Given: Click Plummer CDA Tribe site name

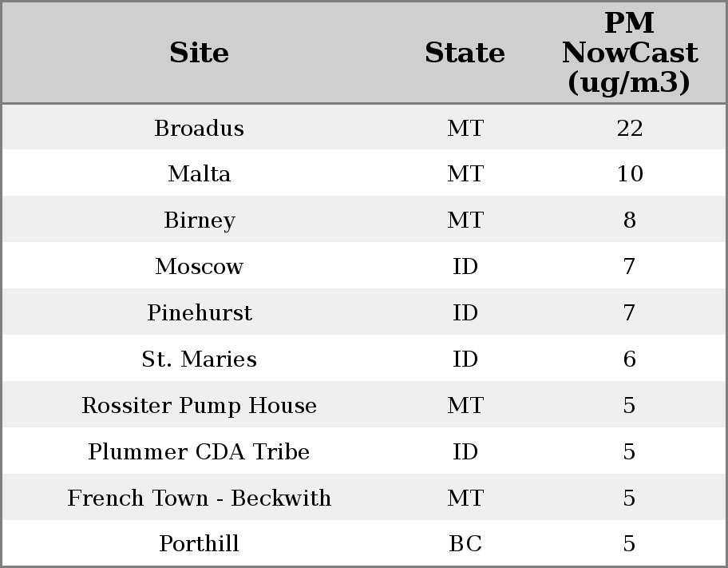Looking at the screenshot, I should 199,452.
